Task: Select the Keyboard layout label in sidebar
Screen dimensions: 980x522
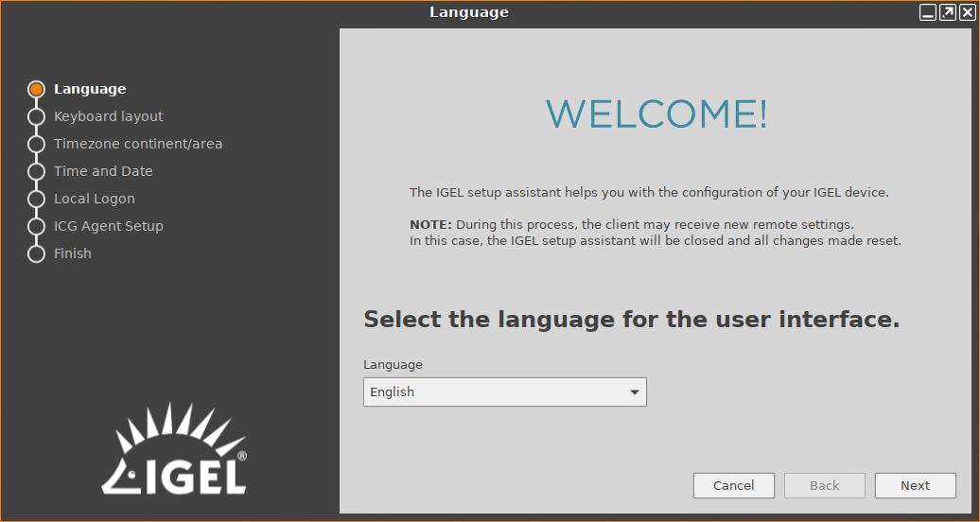Action: (x=108, y=116)
